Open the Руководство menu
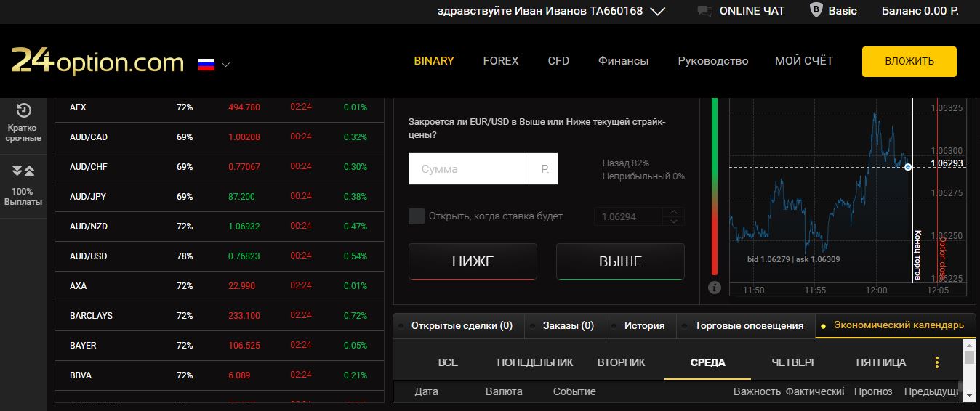Screen dimensions: 980x411 tap(712, 61)
